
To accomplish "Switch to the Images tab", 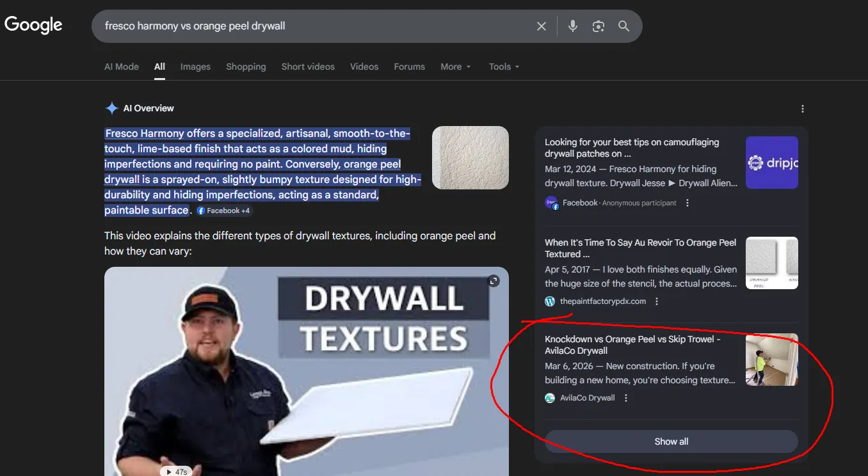I will [x=195, y=67].
